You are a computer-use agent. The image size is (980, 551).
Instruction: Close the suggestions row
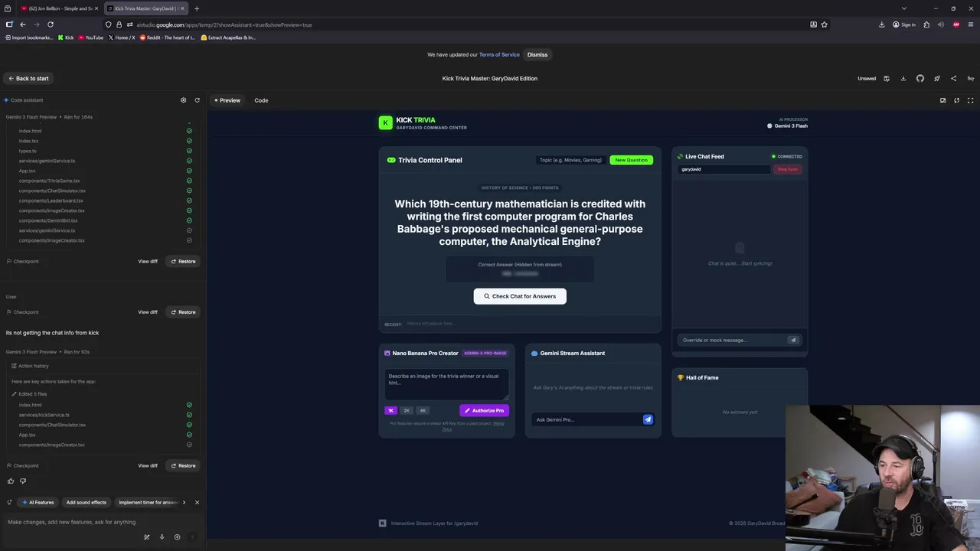click(x=197, y=503)
